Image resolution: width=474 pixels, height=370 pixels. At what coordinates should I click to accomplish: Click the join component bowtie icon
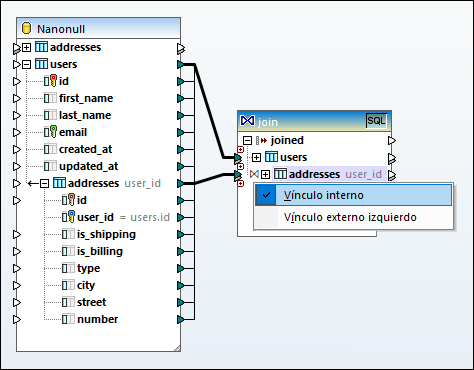pyautogui.click(x=247, y=121)
